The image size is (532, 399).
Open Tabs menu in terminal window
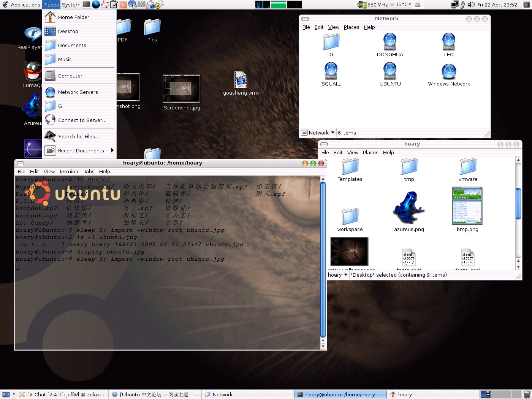(89, 171)
